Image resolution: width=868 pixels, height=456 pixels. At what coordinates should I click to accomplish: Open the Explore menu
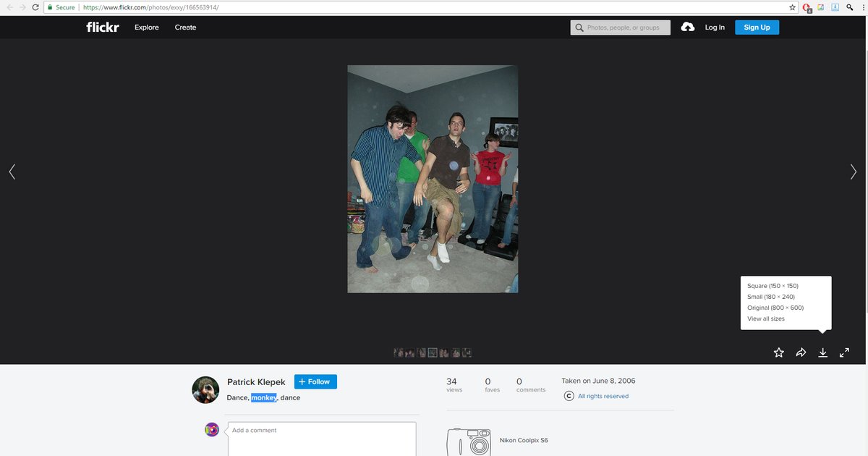coord(146,28)
